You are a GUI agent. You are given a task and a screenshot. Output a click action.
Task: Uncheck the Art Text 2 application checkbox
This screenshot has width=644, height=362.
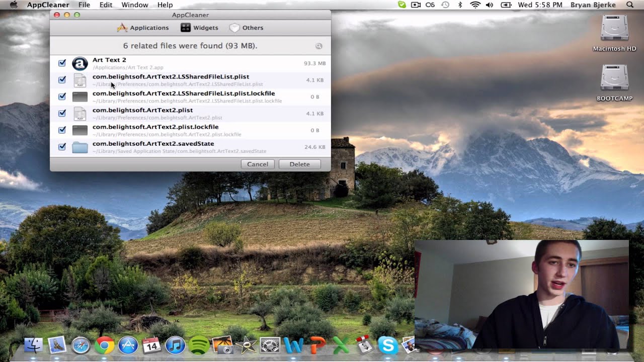pyautogui.click(x=62, y=63)
